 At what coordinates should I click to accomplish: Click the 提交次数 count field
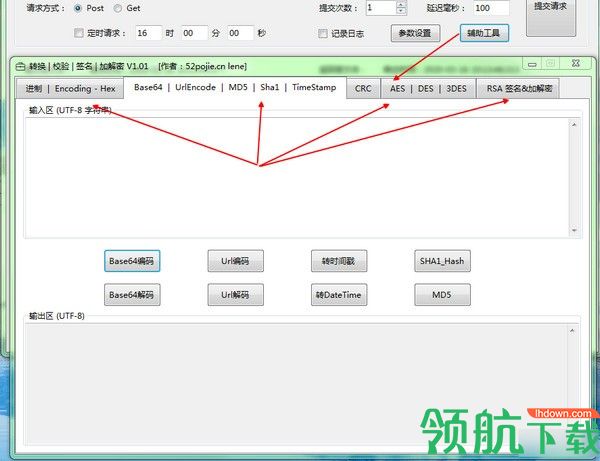[x=381, y=7]
